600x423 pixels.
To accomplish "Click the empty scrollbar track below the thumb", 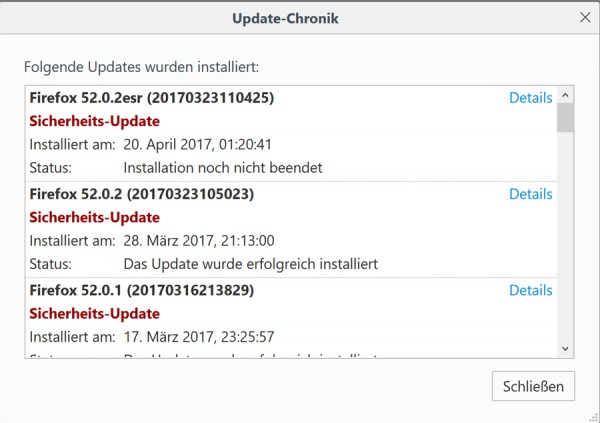I will point(565,240).
